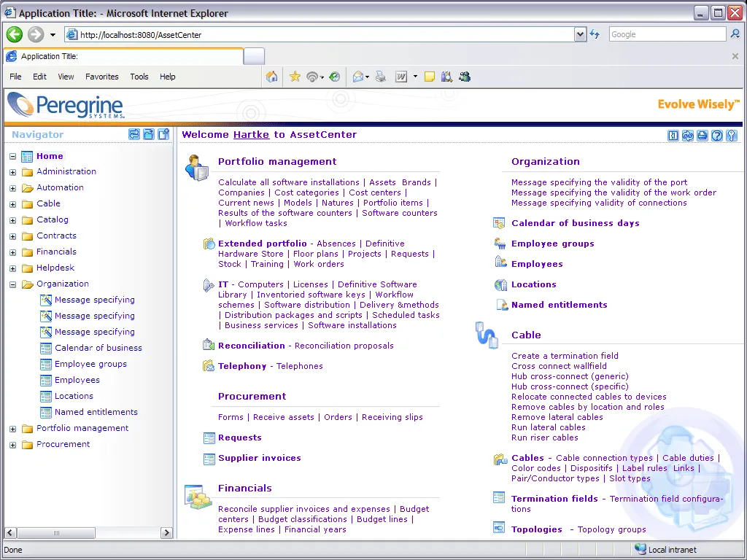Image resolution: width=747 pixels, height=560 pixels.
Task: Open Favorites star icon in toolbar
Action: 295,77
